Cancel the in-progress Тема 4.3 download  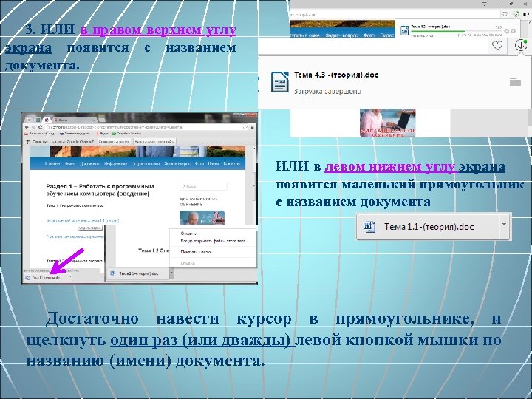(513, 31)
